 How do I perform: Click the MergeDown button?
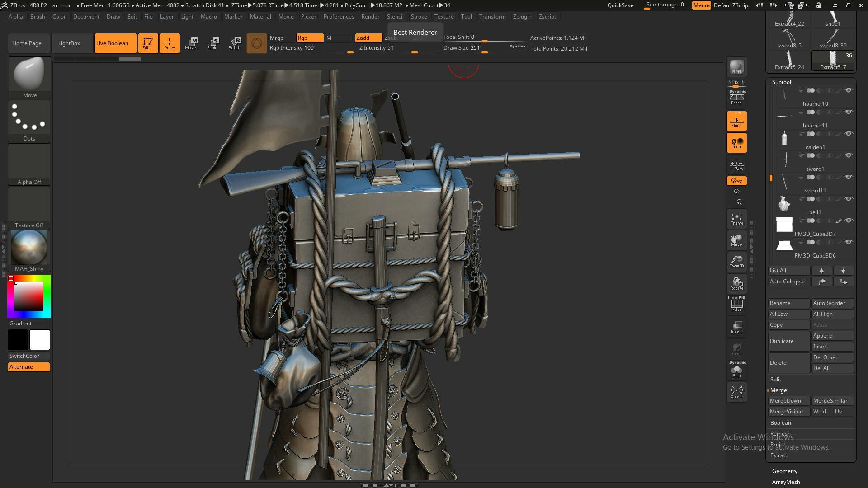[785, 401]
